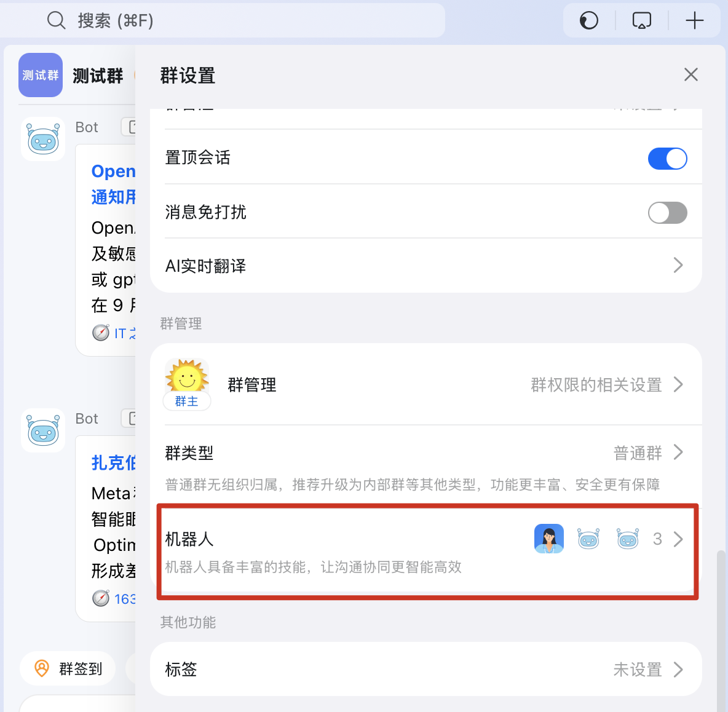This screenshot has height=712, width=728.
Task: Open 群管理 permission settings row
Action: [425, 384]
